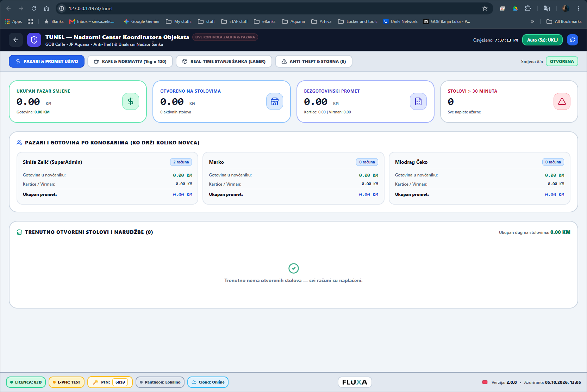Open the Arhiva bookmark folder
This screenshot has width=587, height=392.
pyautogui.click(x=321, y=21)
